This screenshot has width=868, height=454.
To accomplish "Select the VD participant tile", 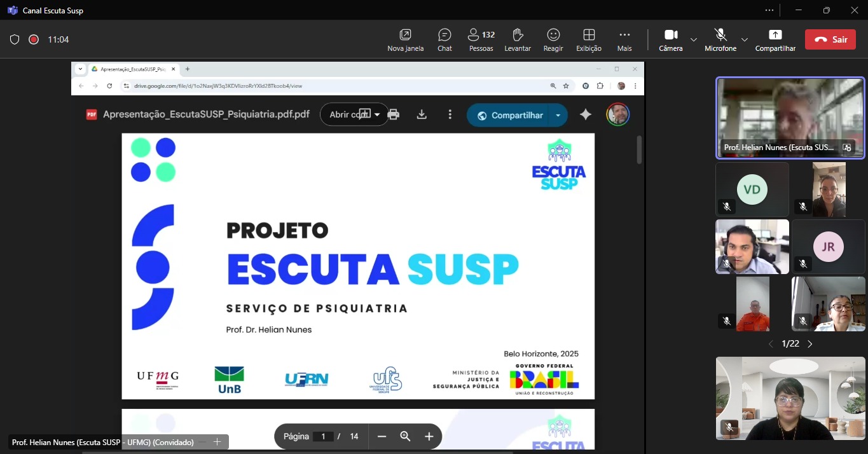I will point(752,189).
